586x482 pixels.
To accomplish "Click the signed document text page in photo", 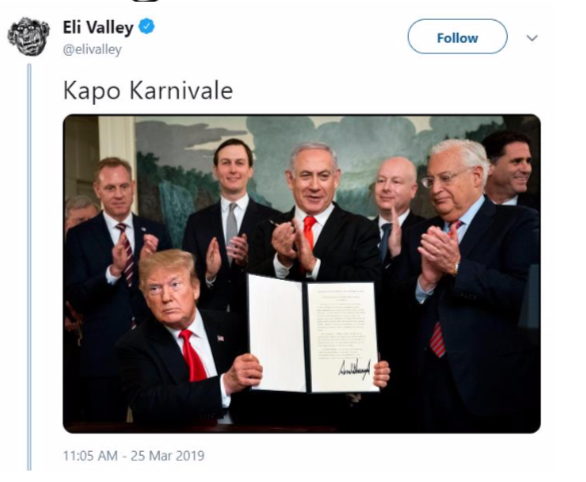I will point(342,336).
